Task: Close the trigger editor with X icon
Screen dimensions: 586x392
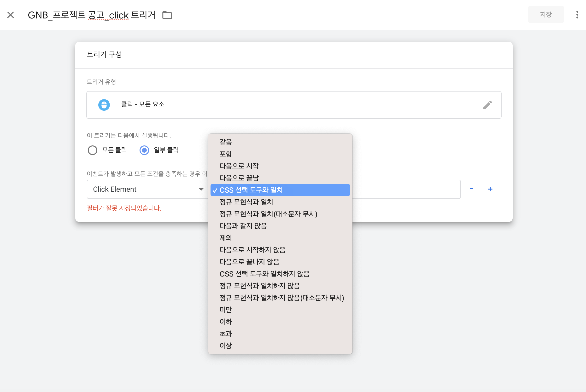Action: pyautogui.click(x=11, y=15)
